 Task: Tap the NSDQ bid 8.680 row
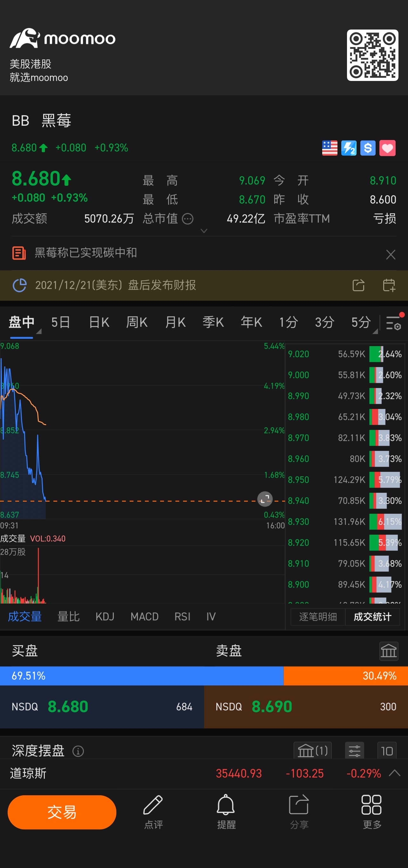[102, 707]
